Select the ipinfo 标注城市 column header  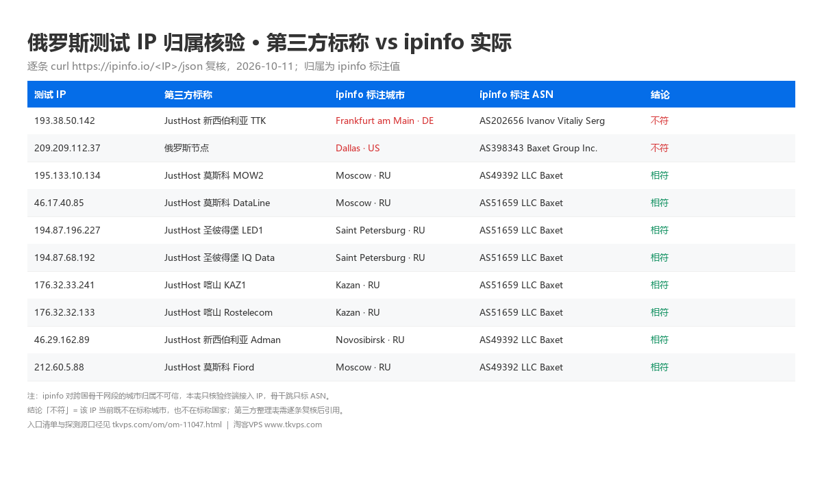click(x=370, y=94)
